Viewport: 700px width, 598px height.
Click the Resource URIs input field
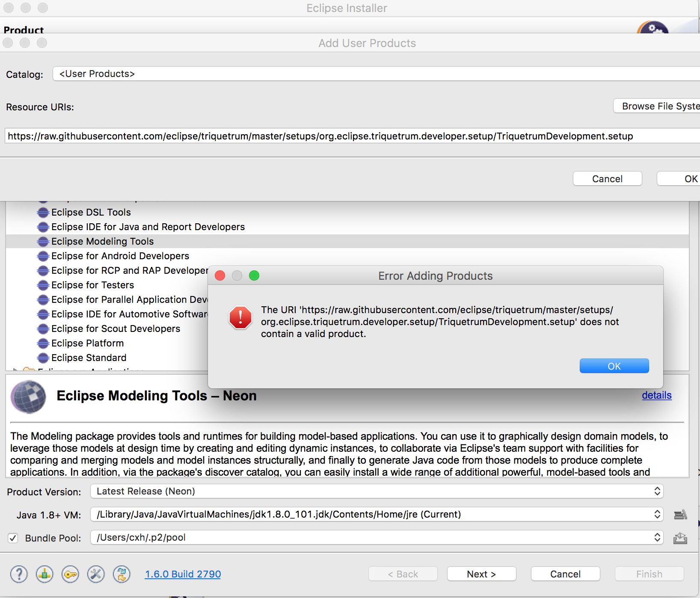[352, 136]
